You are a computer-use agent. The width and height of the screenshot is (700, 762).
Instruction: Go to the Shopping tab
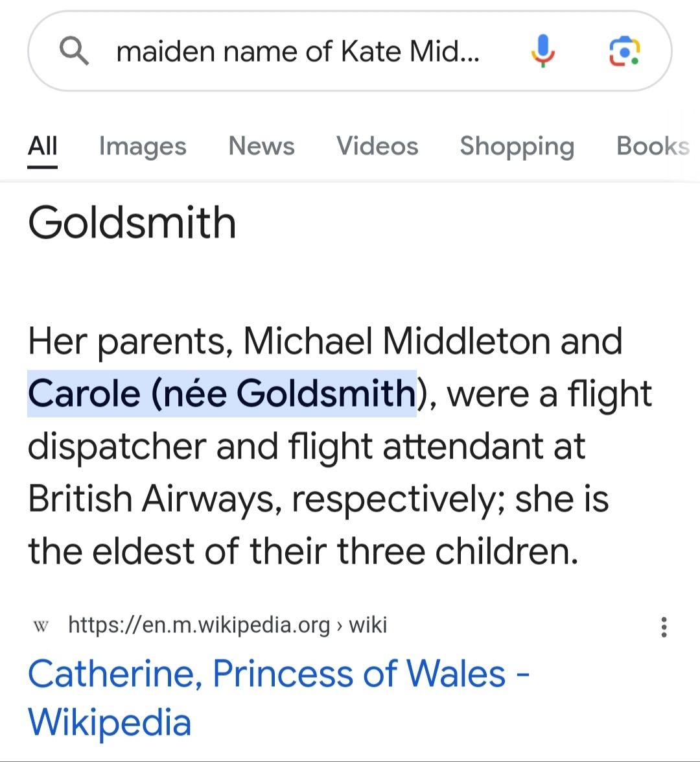tap(517, 147)
